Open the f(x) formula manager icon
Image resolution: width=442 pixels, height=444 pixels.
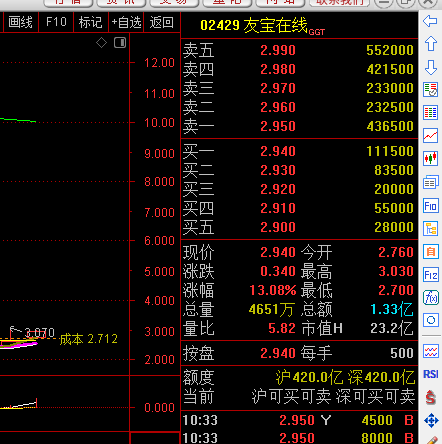coord(430,297)
